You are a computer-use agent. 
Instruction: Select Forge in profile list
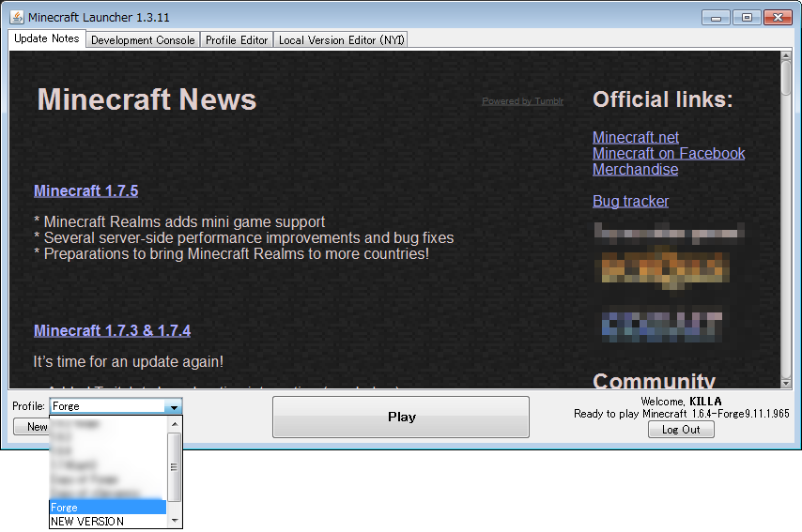[107, 508]
